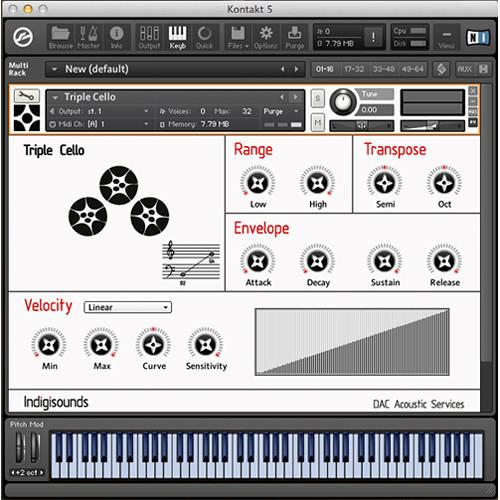Click the exclamation panic button
The image size is (500, 500).
tap(373, 37)
